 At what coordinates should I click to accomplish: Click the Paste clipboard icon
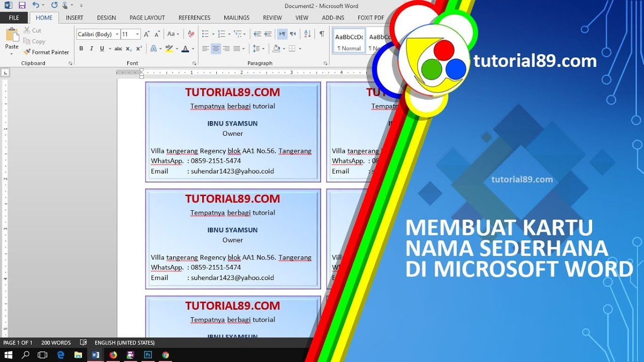pyautogui.click(x=12, y=35)
